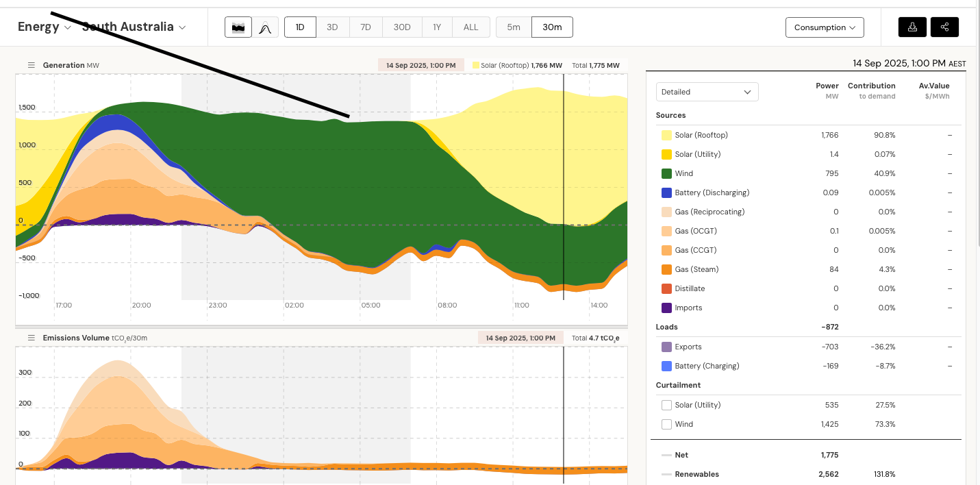The height and width of the screenshot is (485, 980).
Task: Click the Wind green color swatch
Action: tap(666, 173)
